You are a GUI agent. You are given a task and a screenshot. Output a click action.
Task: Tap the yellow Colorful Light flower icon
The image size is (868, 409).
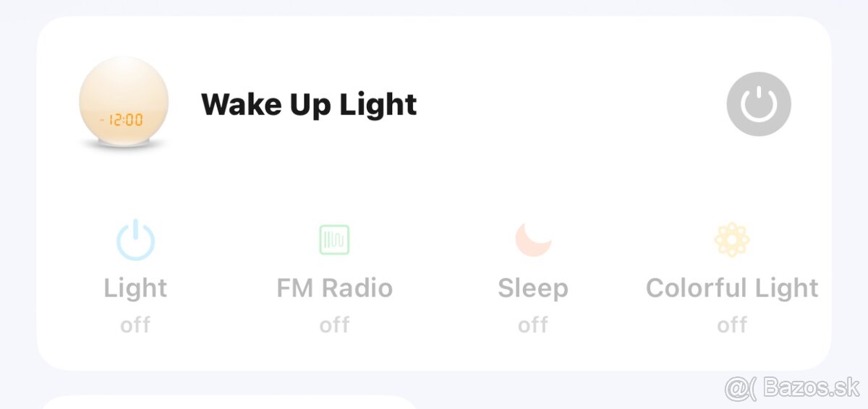coord(732,240)
